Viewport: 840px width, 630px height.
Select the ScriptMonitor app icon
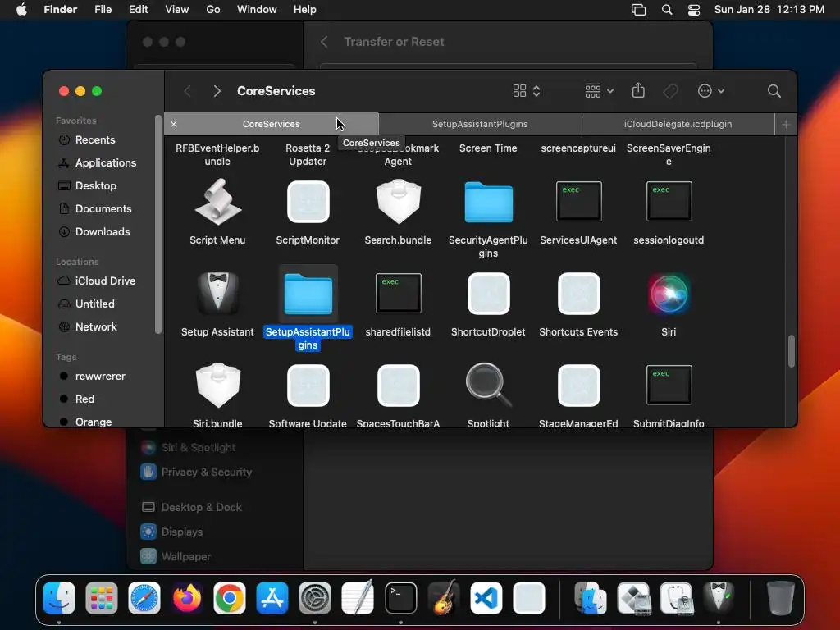[x=308, y=202]
